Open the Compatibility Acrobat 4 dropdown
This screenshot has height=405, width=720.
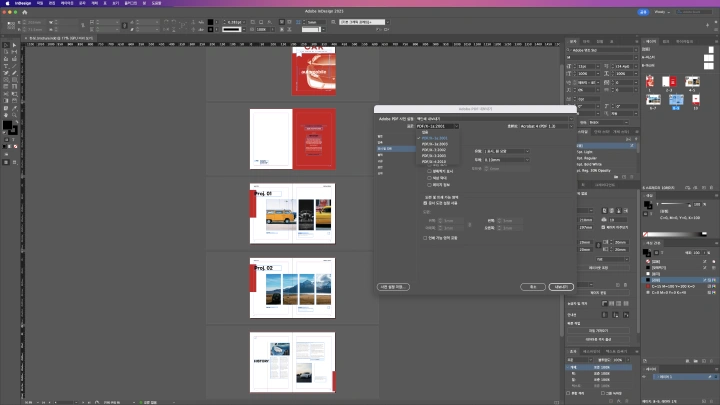click(546, 126)
